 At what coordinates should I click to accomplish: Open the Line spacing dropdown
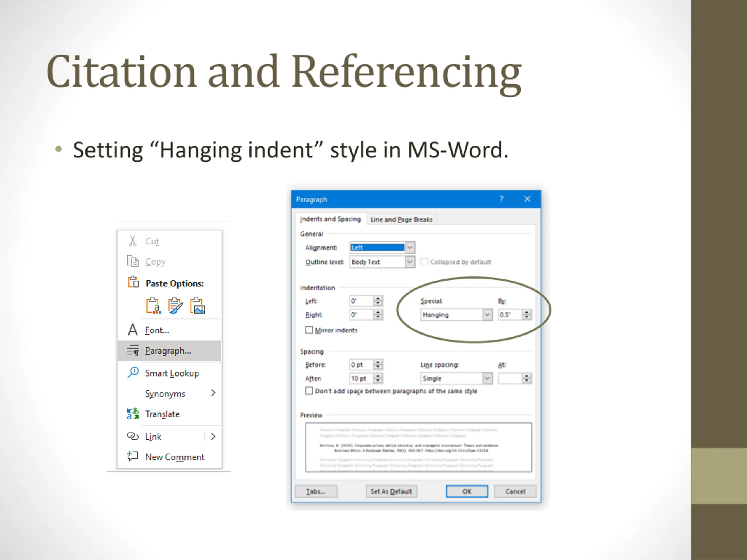487,378
